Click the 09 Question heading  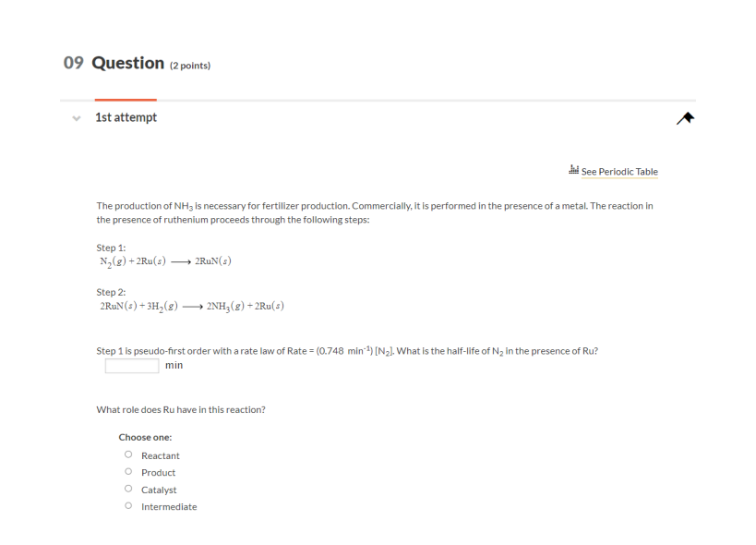(x=114, y=63)
